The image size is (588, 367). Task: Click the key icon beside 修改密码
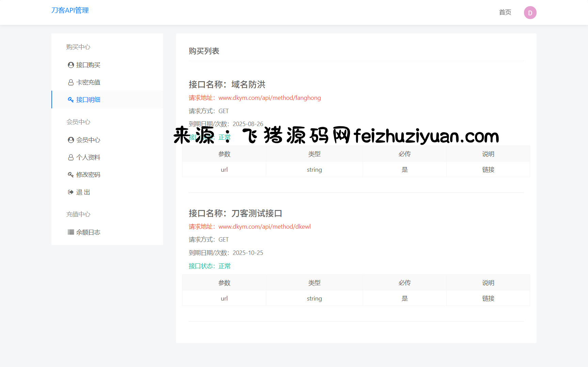pyautogui.click(x=71, y=175)
